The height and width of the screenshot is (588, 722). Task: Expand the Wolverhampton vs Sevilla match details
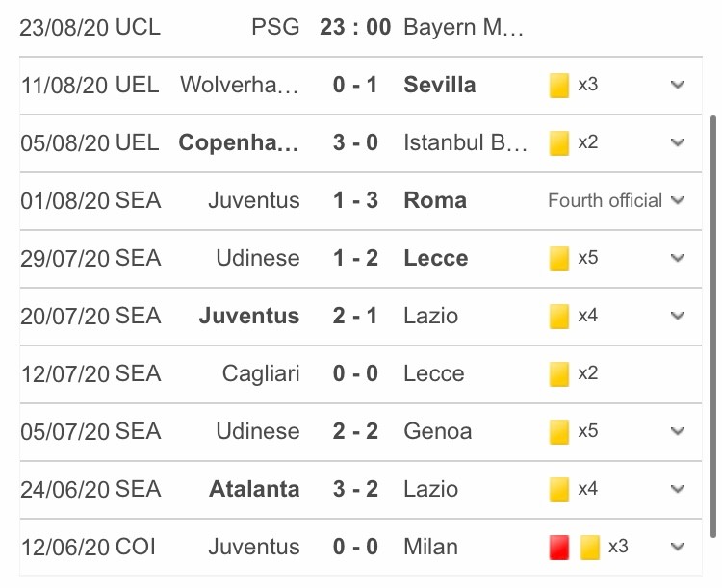click(x=678, y=85)
